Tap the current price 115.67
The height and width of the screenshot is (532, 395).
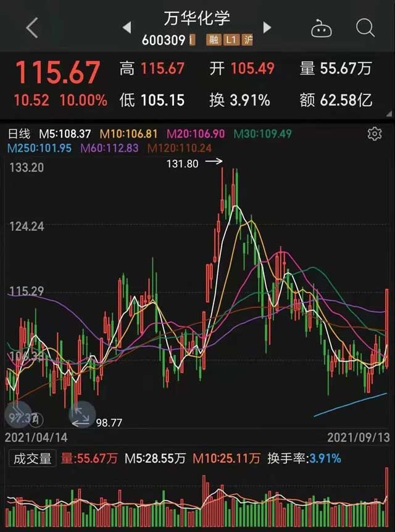click(57, 72)
